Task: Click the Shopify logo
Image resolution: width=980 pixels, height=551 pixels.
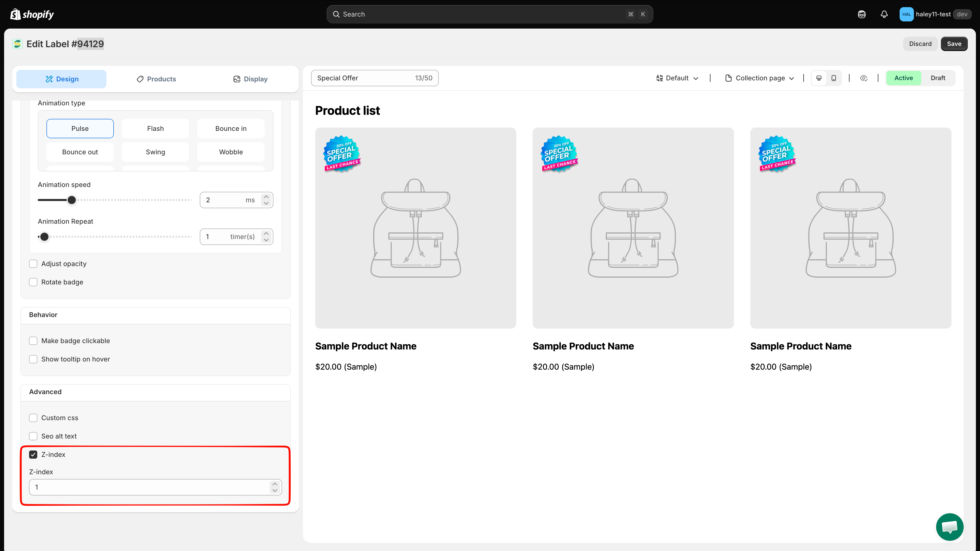Action: (x=32, y=14)
